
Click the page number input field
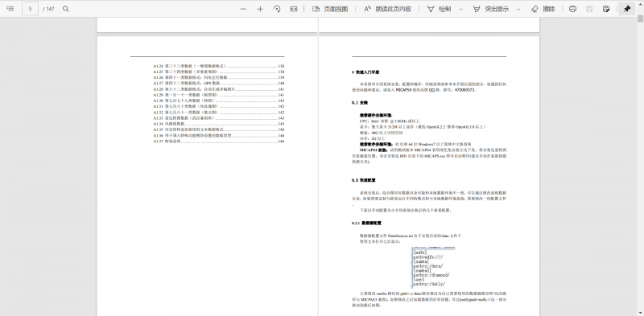(x=31, y=9)
